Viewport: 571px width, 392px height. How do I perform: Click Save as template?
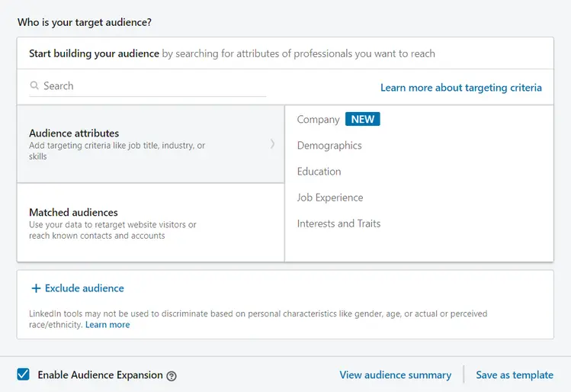[x=515, y=375]
